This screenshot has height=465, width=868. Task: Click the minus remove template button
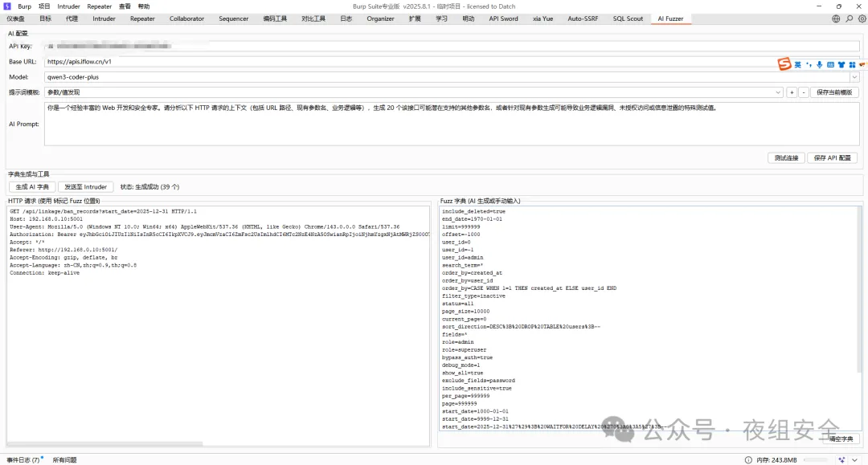[x=804, y=92]
